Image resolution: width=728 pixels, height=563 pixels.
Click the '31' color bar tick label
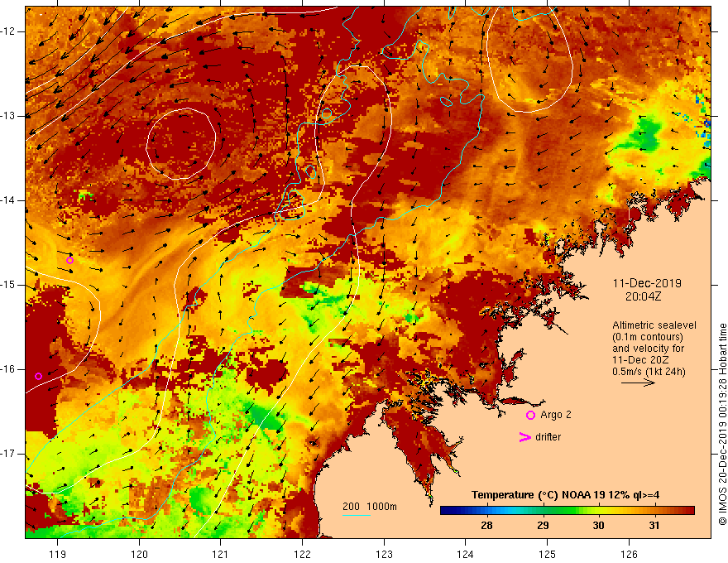[x=654, y=526]
